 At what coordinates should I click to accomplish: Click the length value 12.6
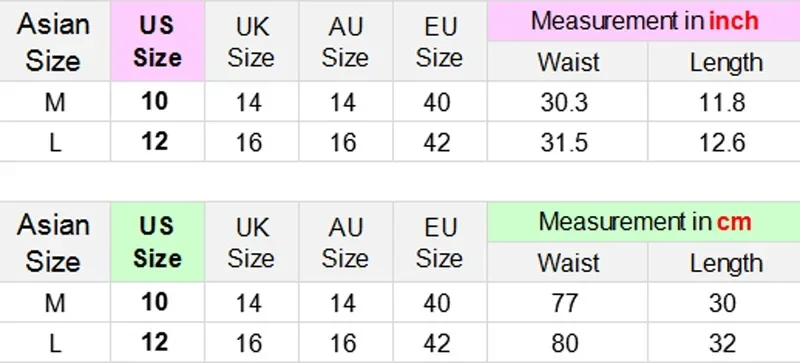[x=722, y=142]
